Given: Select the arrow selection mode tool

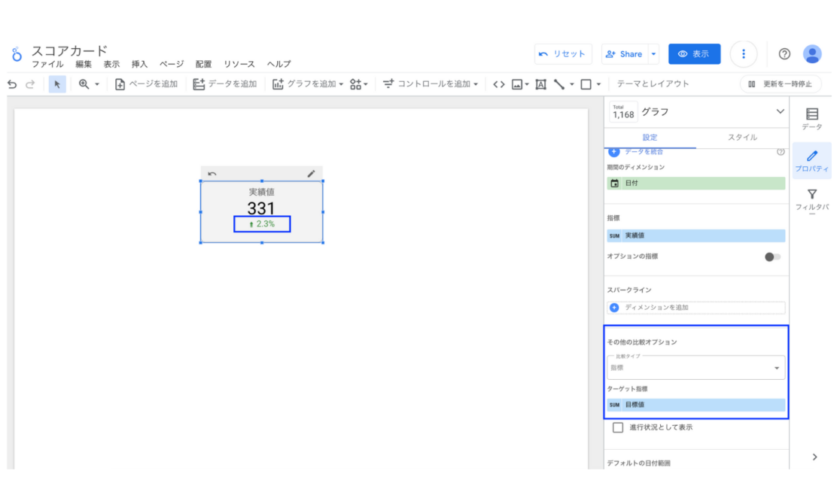Looking at the screenshot, I should click(57, 84).
